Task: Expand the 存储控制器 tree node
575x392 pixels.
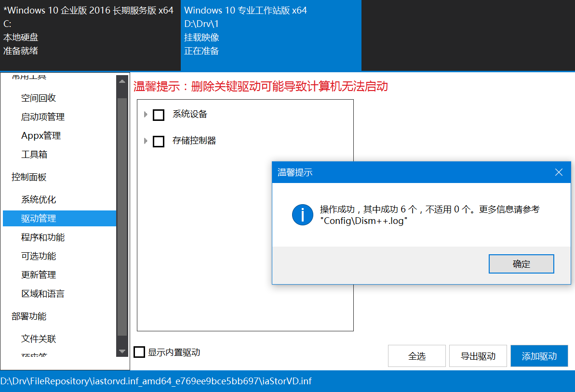Action: [146, 141]
